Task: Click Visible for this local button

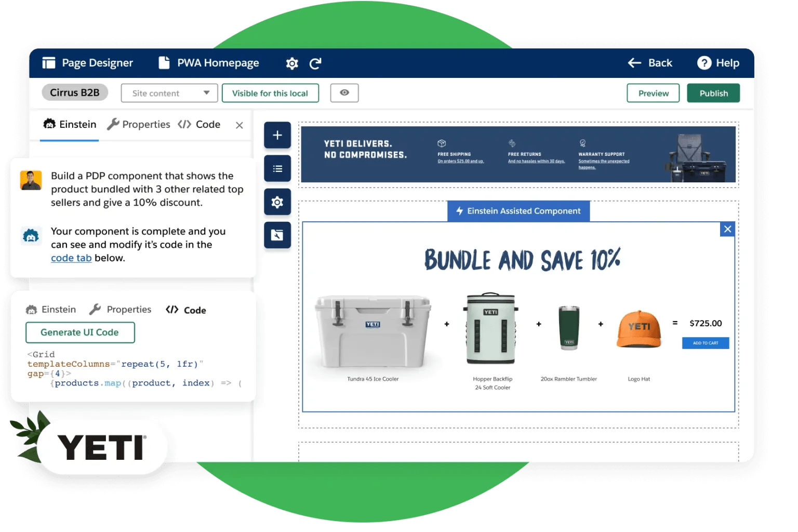Action: [x=270, y=94]
